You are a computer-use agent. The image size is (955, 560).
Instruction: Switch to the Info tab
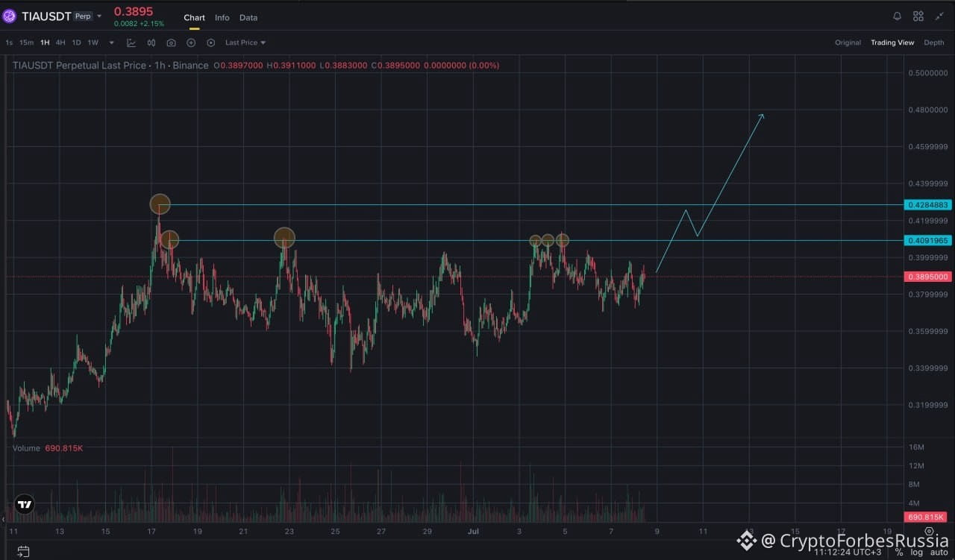click(x=222, y=17)
